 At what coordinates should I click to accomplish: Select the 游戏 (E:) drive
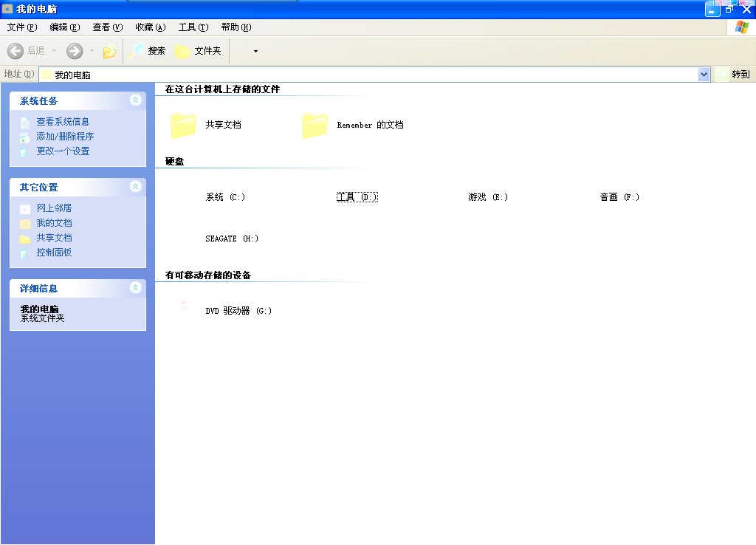pyautogui.click(x=488, y=197)
